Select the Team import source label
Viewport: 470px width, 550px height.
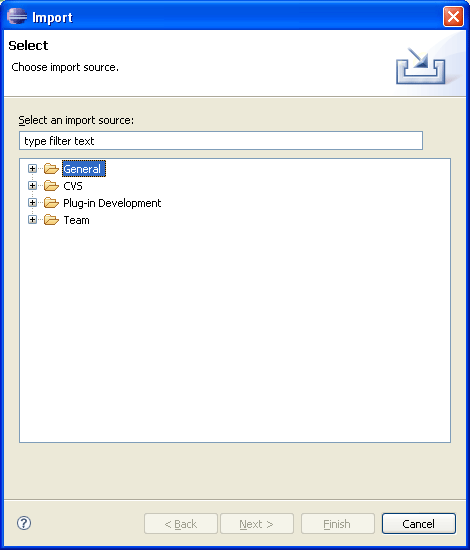pyautogui.click(x=76, y=220)
